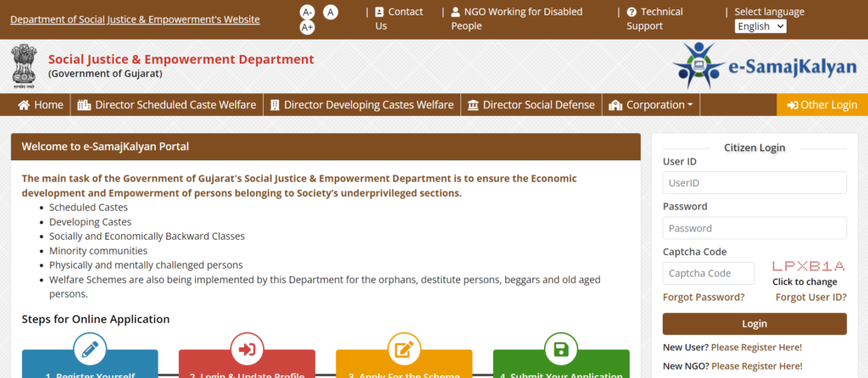Viewport: 868px width, 378px height.
Task: Click the 'Minority communities' list item
Action: [98, 251]
